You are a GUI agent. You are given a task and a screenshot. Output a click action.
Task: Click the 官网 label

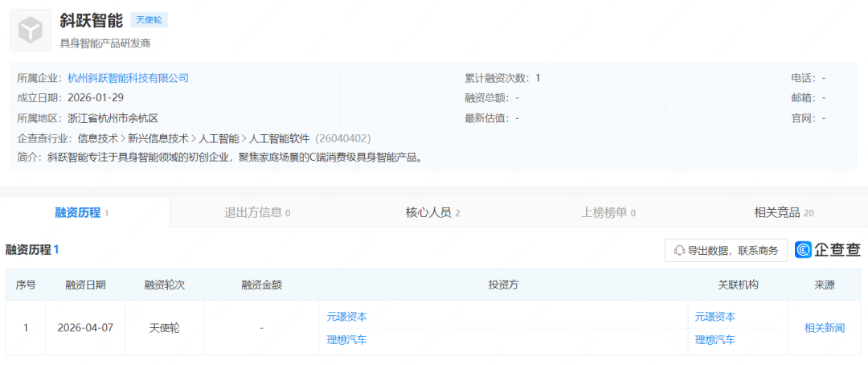(804, 118)
